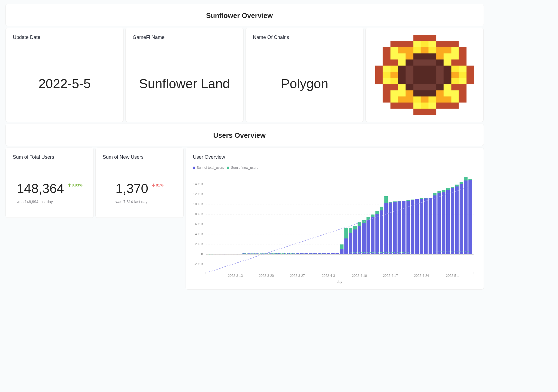Screen dimensions: 558x392
Task: Click the total users number 148,364
Action: pyautogui.click(x=40, y=189)
